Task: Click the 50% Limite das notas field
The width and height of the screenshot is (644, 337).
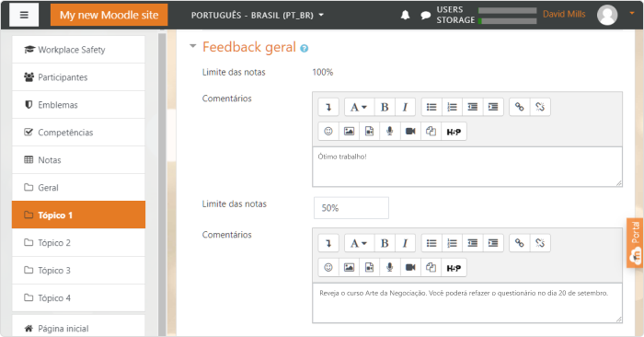Action: pyautogui.click(x=351, y=208)
